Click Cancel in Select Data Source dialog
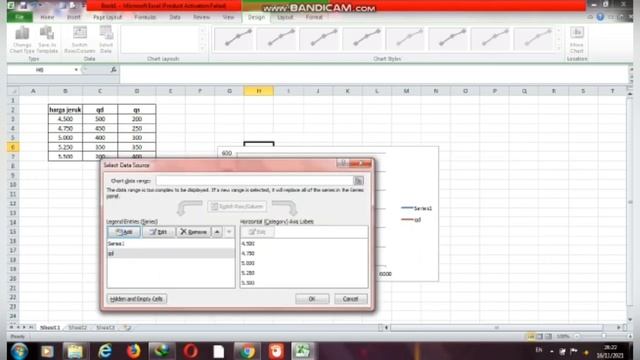Image resolution: width=640 pixels, height=360 pixels. (351, 299)
